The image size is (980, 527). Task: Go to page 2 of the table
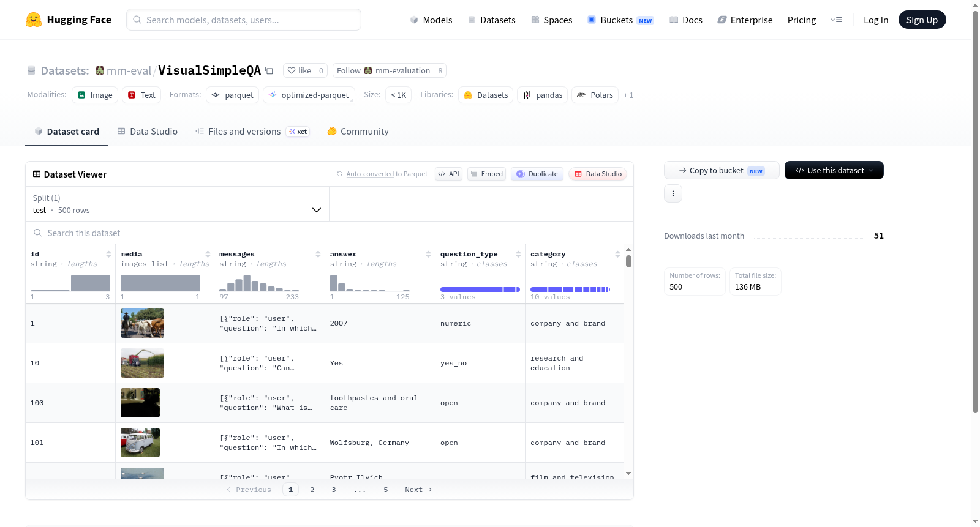[x=312, y=490]
